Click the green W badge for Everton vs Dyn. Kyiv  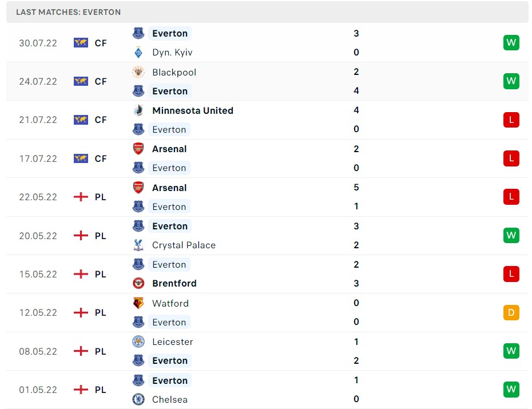511,42
